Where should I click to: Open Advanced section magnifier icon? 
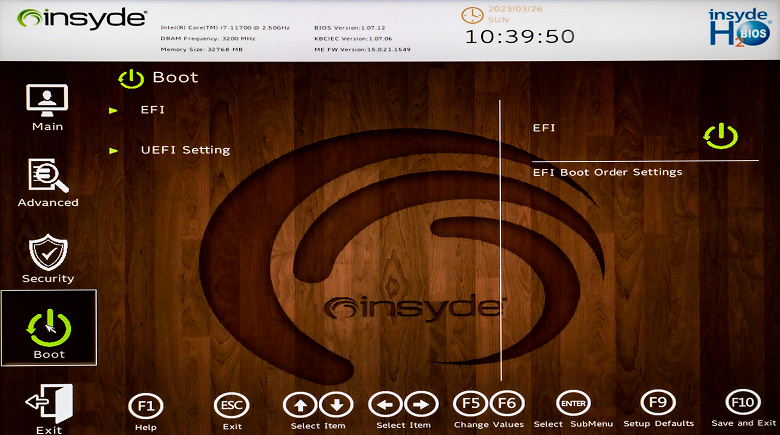coord(48,175)
